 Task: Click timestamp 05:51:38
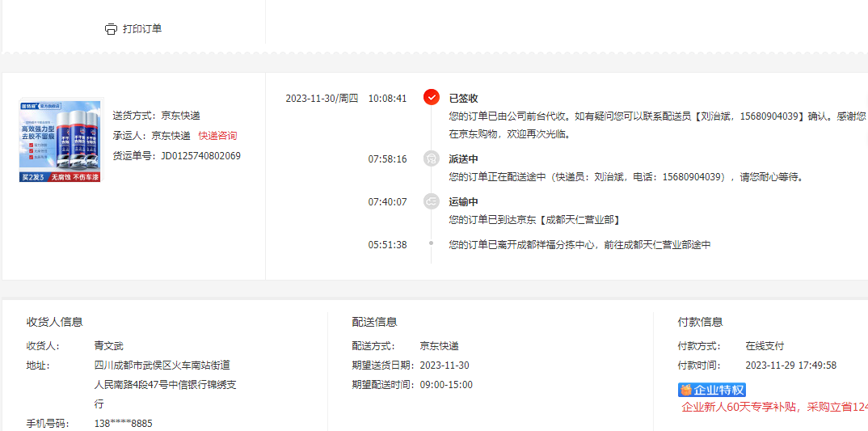[387, 244]
